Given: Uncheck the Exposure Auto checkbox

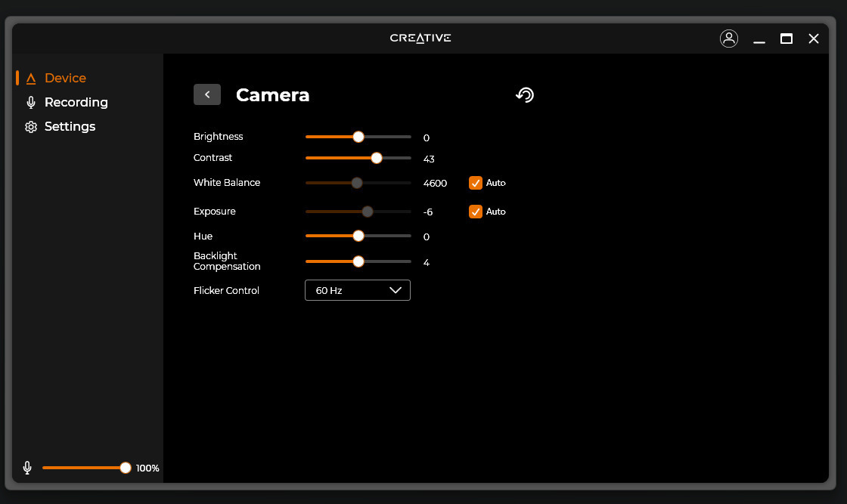Looking at the screenshot, I should (476, 212).
